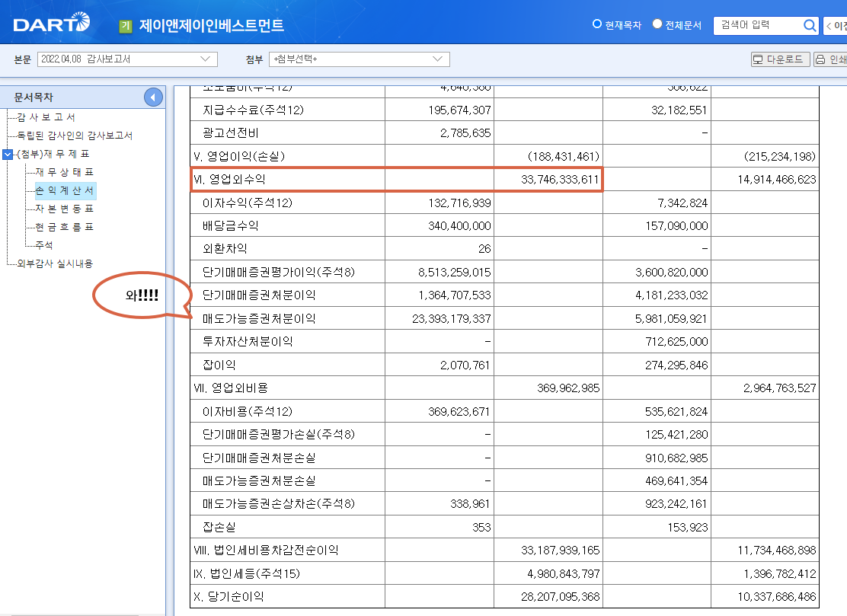Image resolution: width=847 pixels, height=616 pixels.
Task: Click row label Ⅵ. 영업외수익
Action: coord(229,180)
